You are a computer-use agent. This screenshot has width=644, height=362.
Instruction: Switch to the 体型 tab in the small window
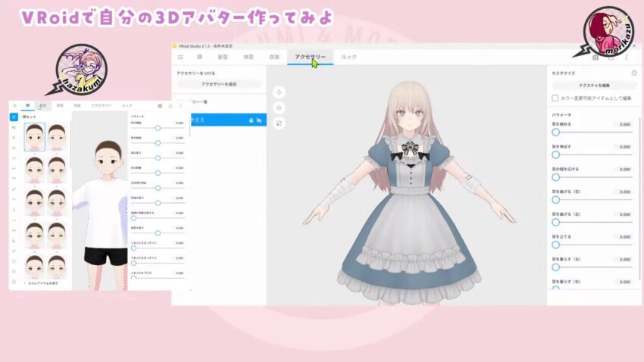[x=60, y=105]
